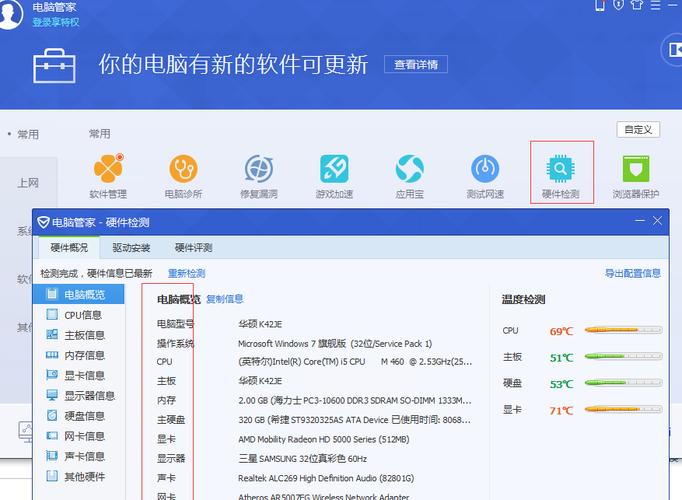
Task: Launch 修复漏洞 vulnerability repair icon
Action: [x=259, y=168]
